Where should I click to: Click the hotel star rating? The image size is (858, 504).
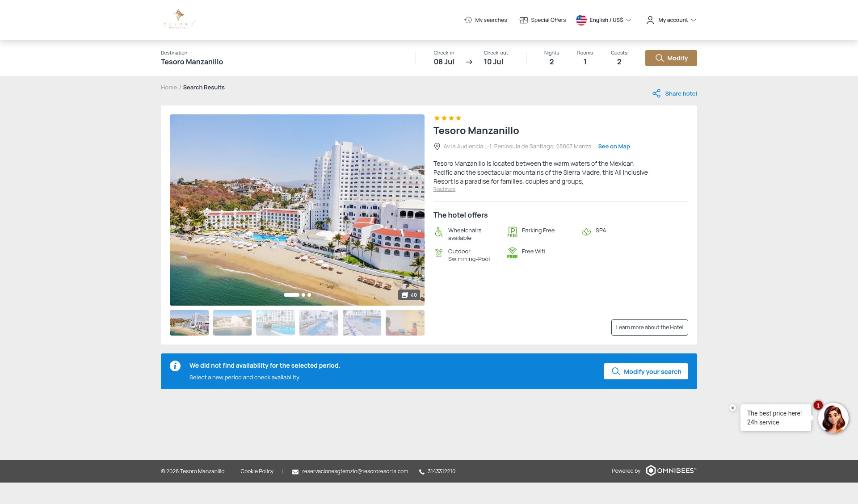click(447, 118)
